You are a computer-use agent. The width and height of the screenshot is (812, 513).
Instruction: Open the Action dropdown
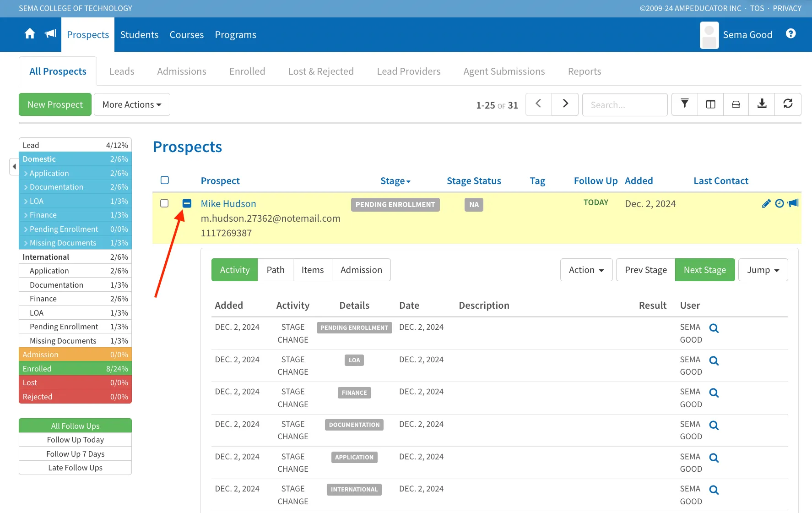pyautogui.click(x=586, y=270)
